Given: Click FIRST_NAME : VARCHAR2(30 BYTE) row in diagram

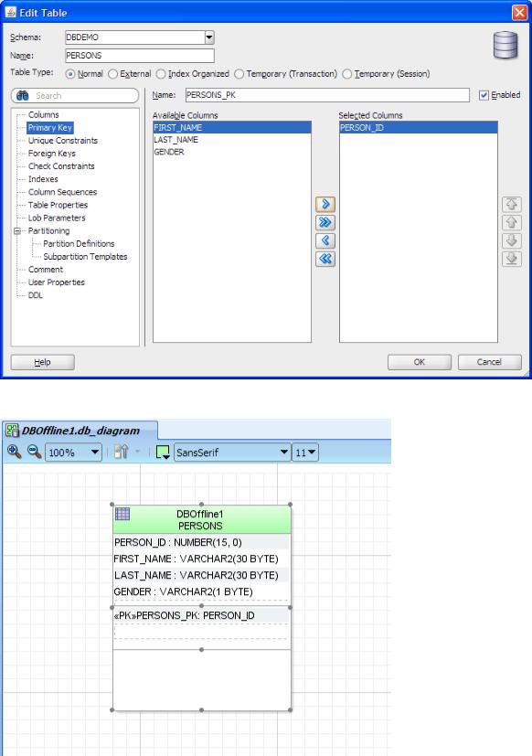Looking at the screenshot, I should point(202,559).
